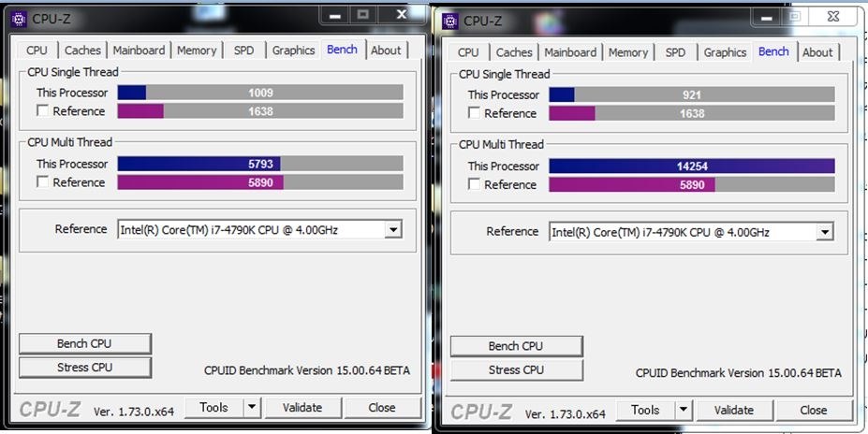Click 'CPUID Benchmark Version 15.00.64 BETA' in left window
Viewport: 868px width, 434px height.
point(307,370)
